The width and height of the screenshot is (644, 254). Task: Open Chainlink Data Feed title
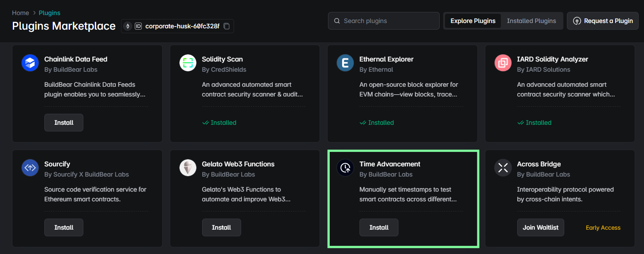click(x=76, y=59)
